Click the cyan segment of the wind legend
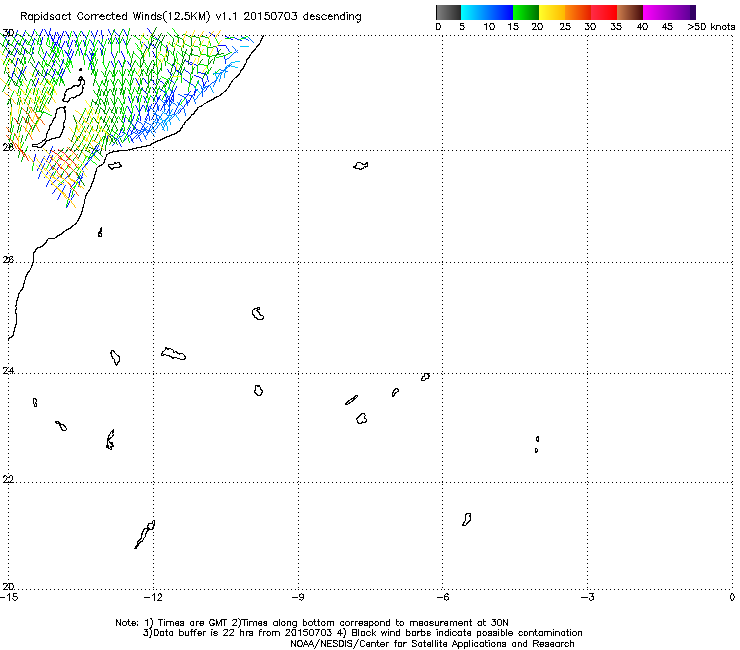740x650 pixels. pos(473,12)
